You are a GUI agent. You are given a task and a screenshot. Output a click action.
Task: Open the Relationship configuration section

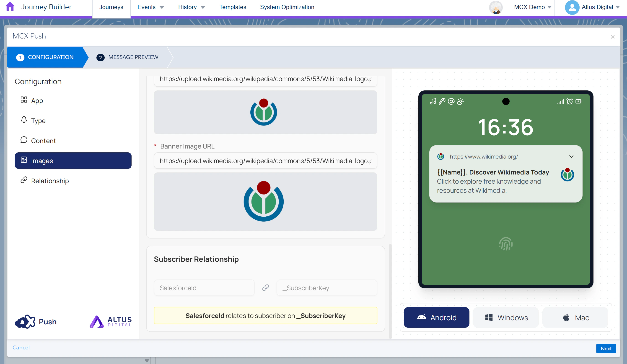73,181
